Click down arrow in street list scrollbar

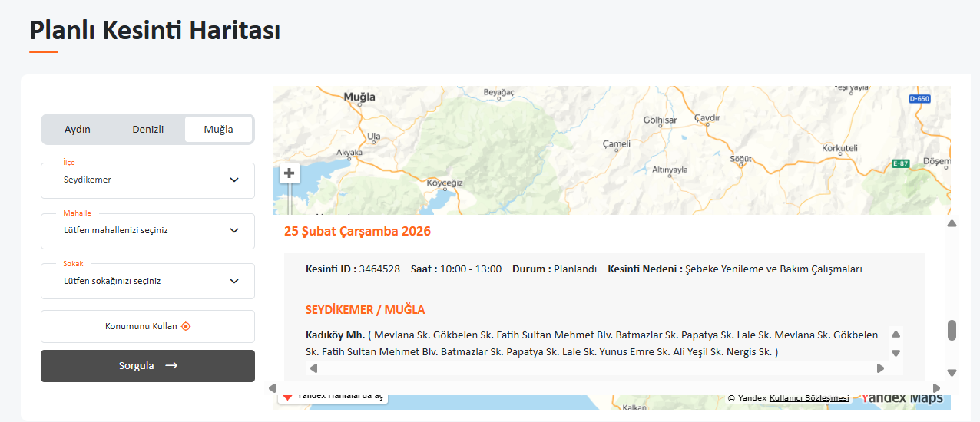point(896,353)
